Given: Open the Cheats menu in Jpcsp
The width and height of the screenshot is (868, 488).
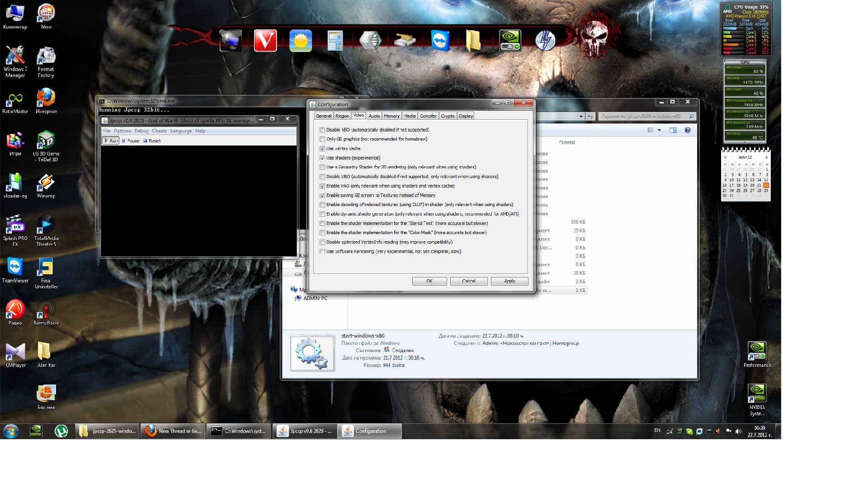Looking at the screenshot, I should [x=159, y=131].
